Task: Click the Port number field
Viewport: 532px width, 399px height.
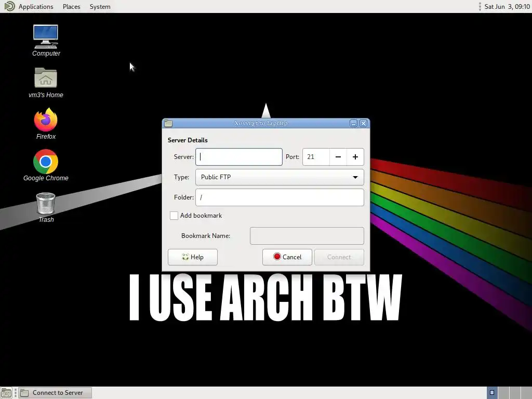Action: [316, 157]
